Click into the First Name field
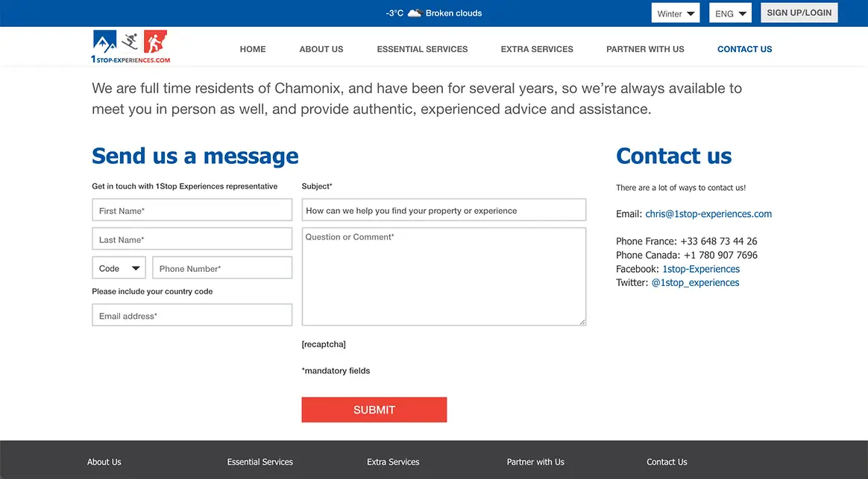The width and height of the screenshot is (868, 479). (192, 210)
